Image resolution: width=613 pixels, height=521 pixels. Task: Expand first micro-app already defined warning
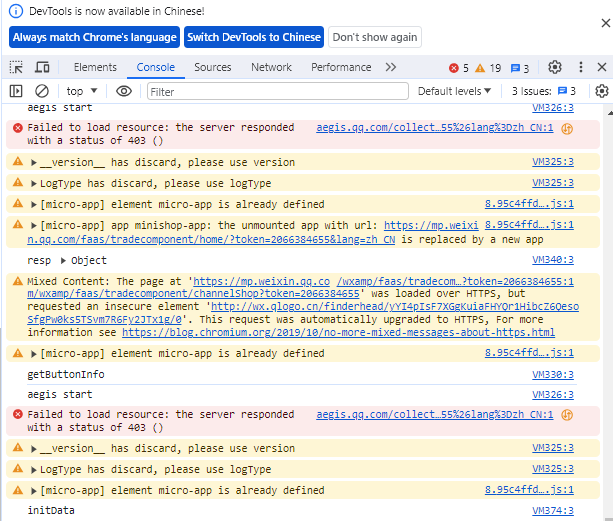(34, 204)
